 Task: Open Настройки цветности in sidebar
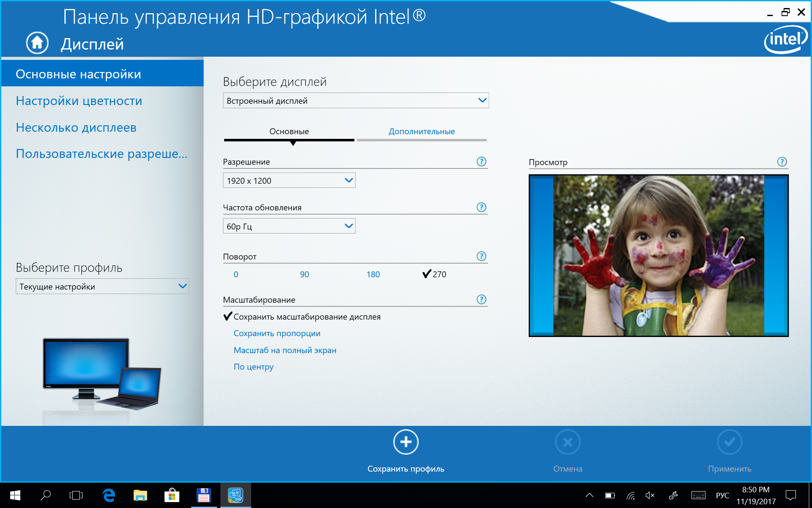tap(79, 101)
